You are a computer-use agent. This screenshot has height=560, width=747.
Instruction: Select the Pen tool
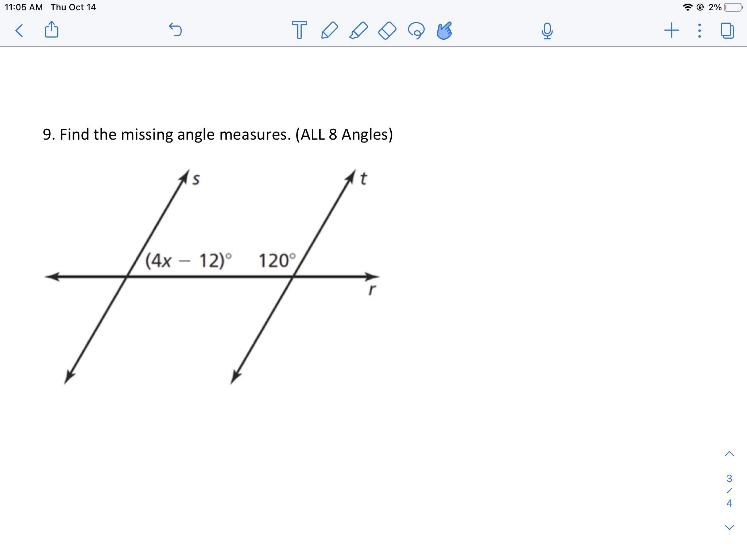pos(329,30)
